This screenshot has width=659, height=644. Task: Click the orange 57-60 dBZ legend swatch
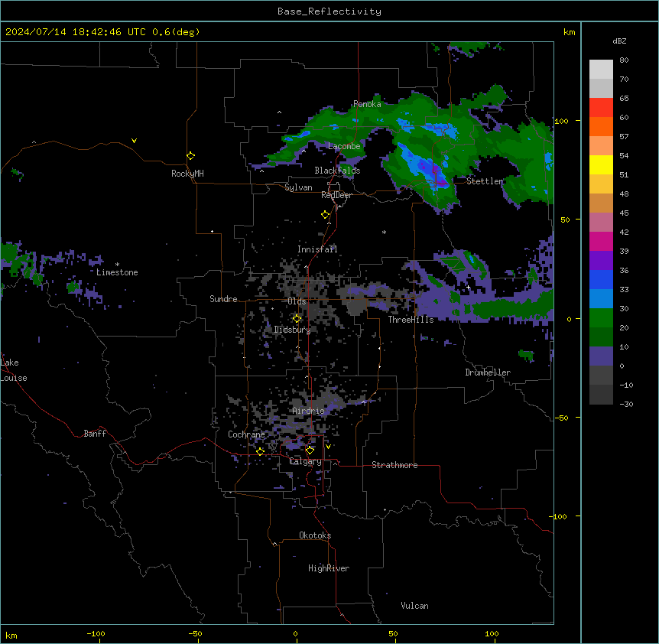click(601, 126)
